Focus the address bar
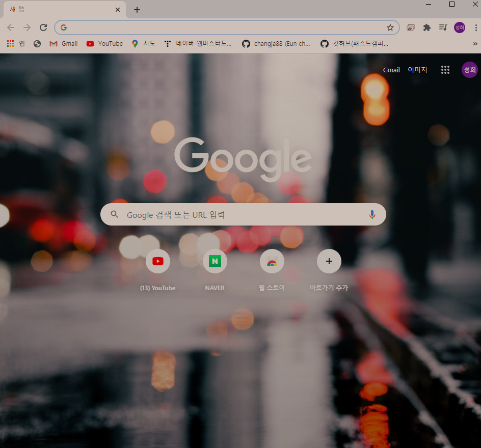481x448 pixels. coord(227,27)
